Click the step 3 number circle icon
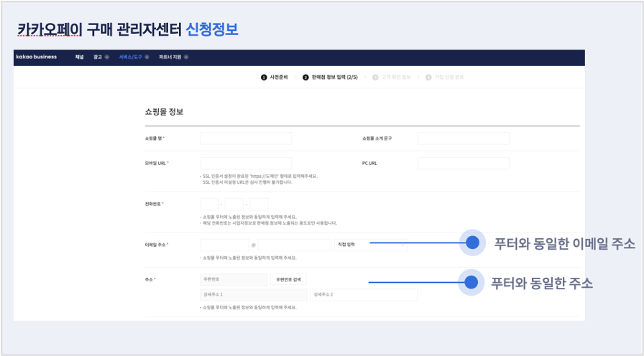Viewport: 644px width, 356px height. (375, 78)
